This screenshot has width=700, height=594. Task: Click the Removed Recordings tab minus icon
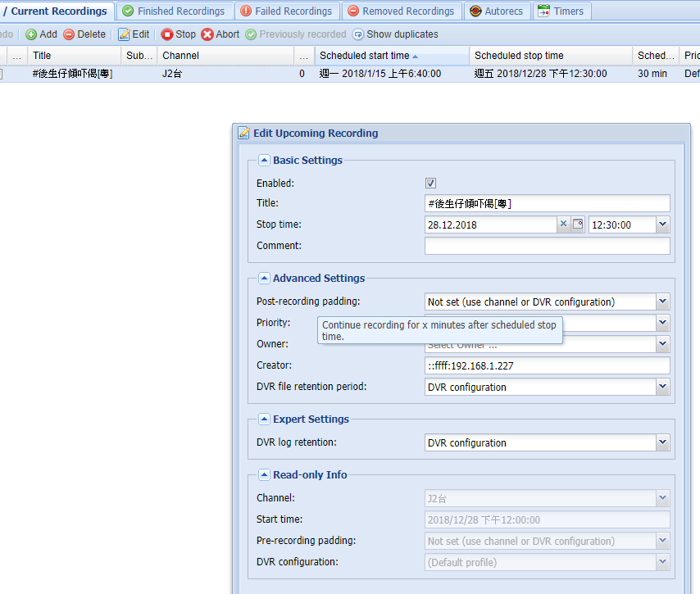[x=353, y=11]
